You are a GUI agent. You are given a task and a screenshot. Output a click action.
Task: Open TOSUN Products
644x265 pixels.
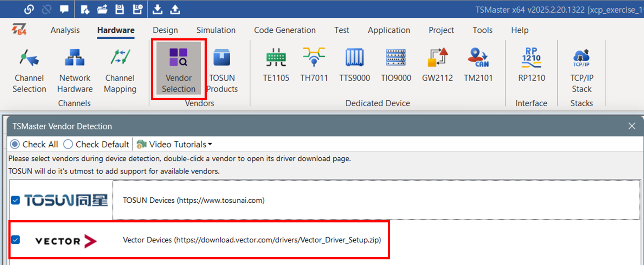coord(222,70)
